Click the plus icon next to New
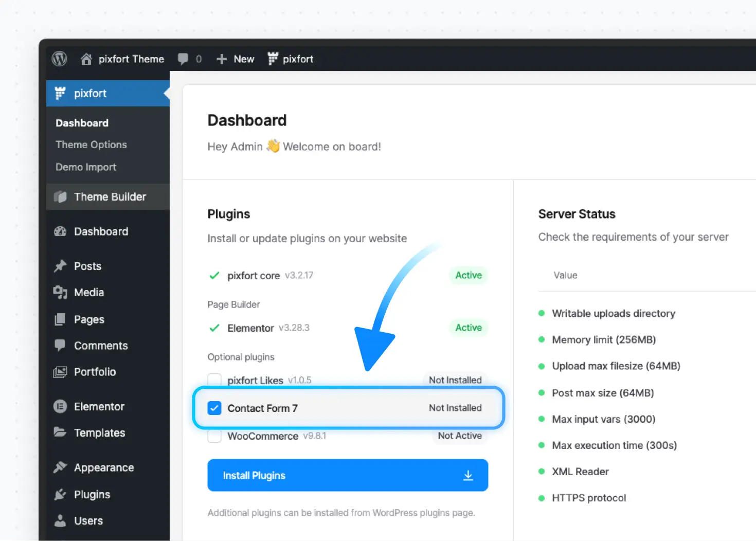The height and width of the screenshot is (541, 756). [222, 59]
